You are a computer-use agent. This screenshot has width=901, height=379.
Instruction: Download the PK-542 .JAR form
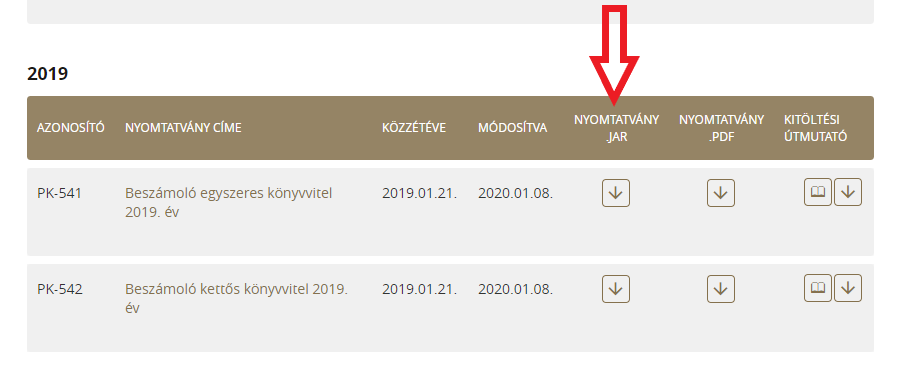616,289
